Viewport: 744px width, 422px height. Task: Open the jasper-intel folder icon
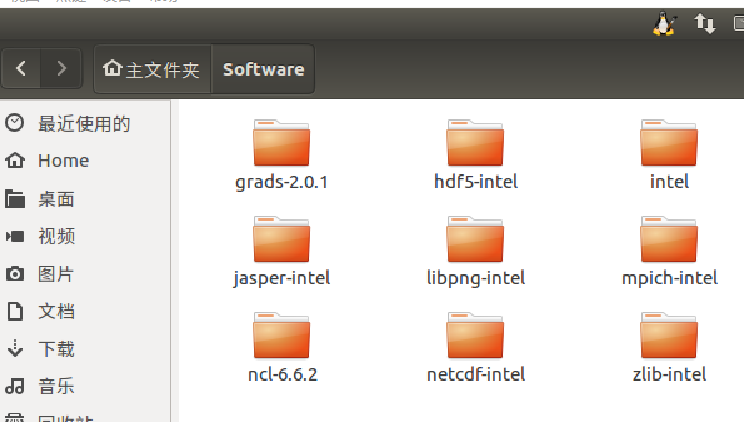point(281,240)
